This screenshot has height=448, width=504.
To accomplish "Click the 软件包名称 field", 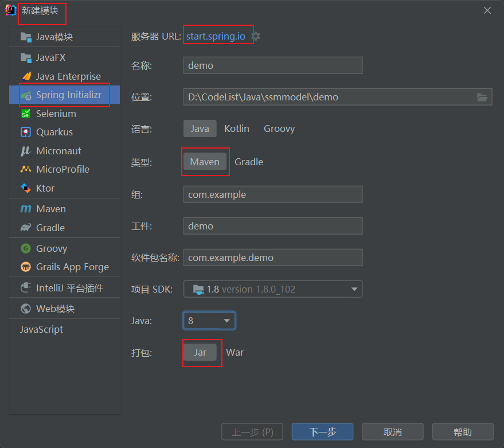I will [273, 258].
